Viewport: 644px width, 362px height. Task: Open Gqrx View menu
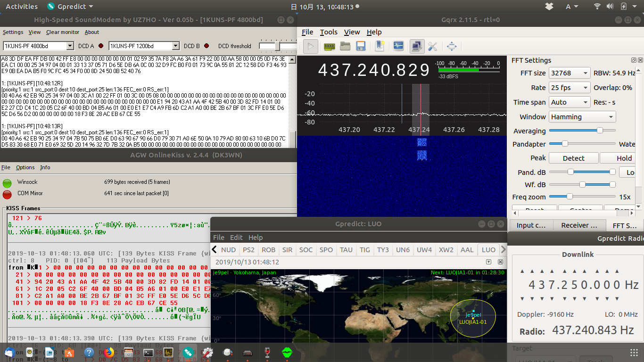pyautogui.click(x=352, y=32)
